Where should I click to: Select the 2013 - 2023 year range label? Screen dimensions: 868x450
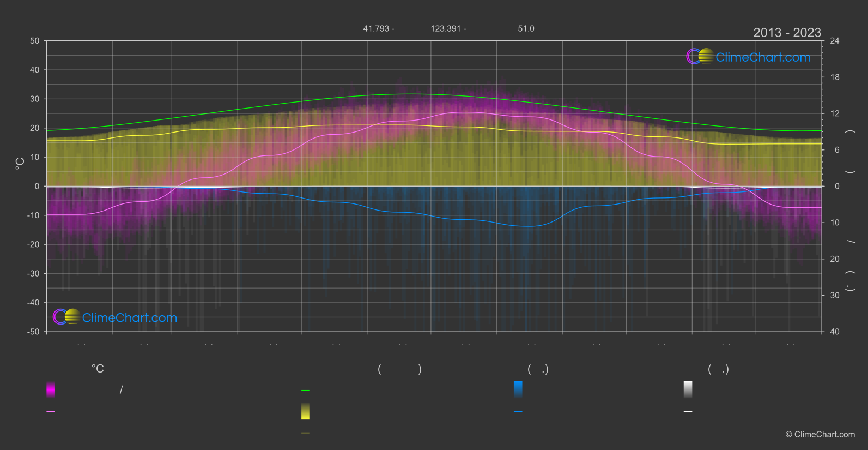click(x=787, y=33)
